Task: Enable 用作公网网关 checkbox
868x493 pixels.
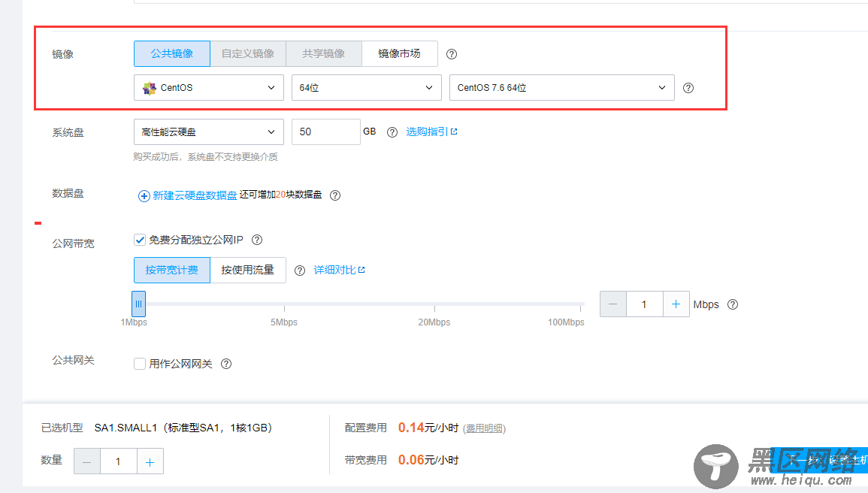Action: [140, 364]
